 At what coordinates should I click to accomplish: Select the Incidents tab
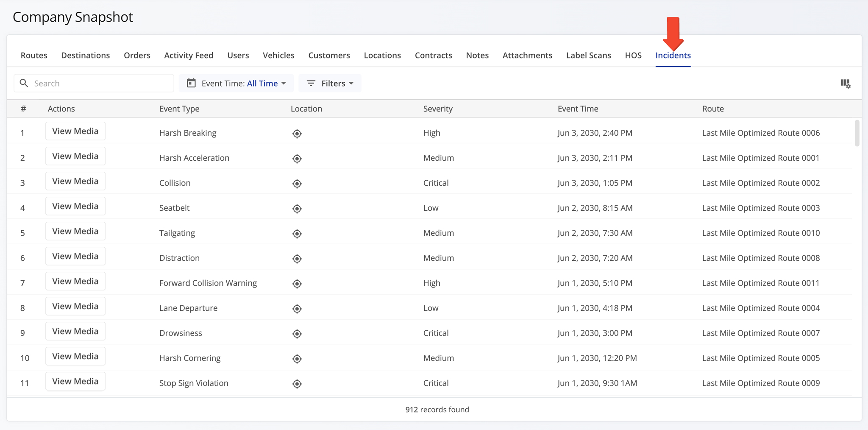(673, 55)
